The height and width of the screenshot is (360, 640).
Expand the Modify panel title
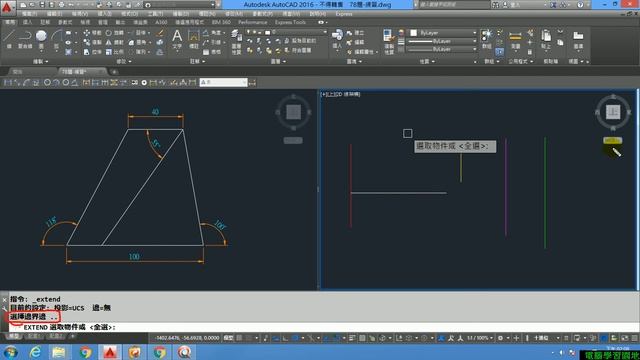pos(124,61)
